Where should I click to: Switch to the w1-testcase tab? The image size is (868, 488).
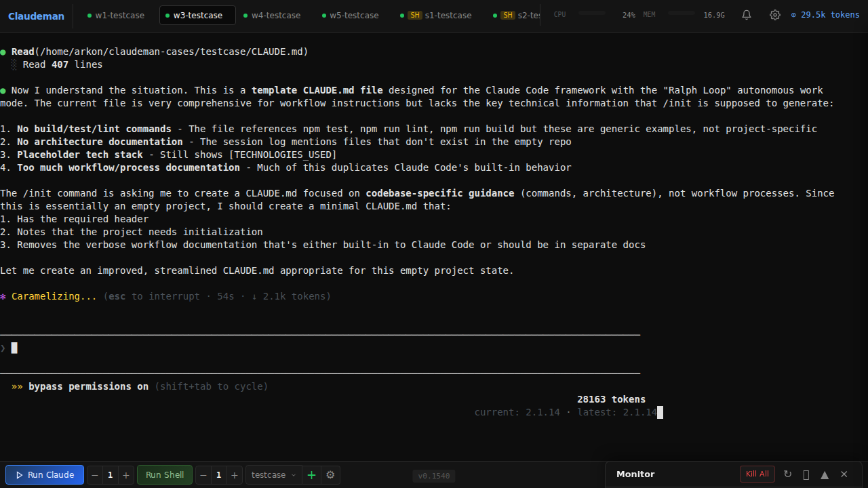pos(116,15)
